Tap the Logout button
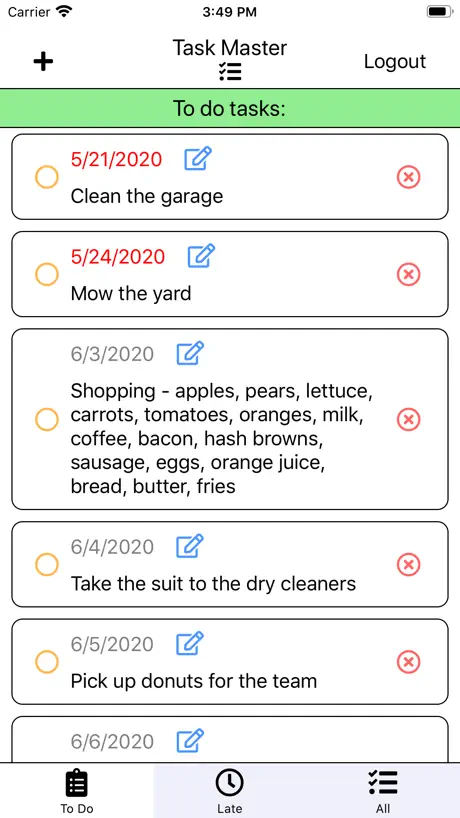 395,62
